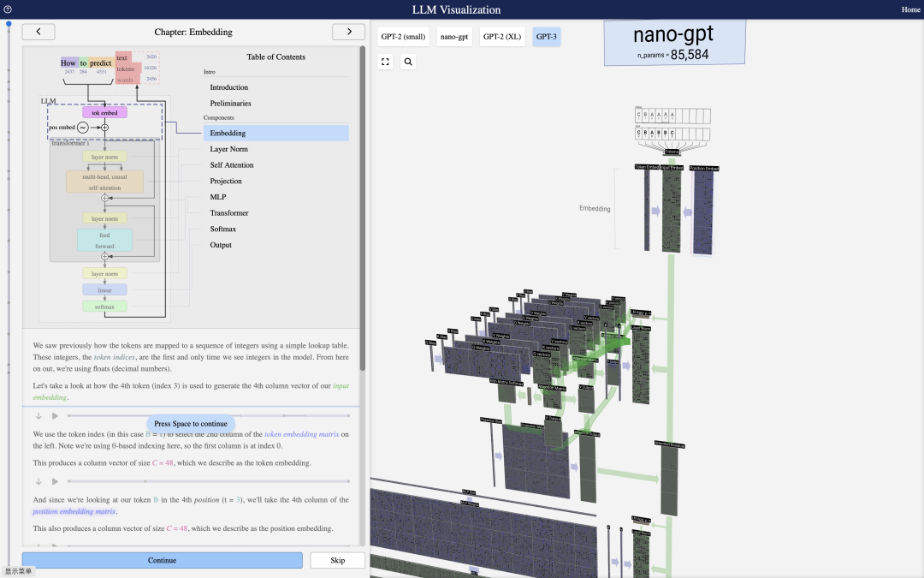Click the 'Press Space to continue' tooltip
The width and height of the screenshot is (924, 578).
[190, 424]
